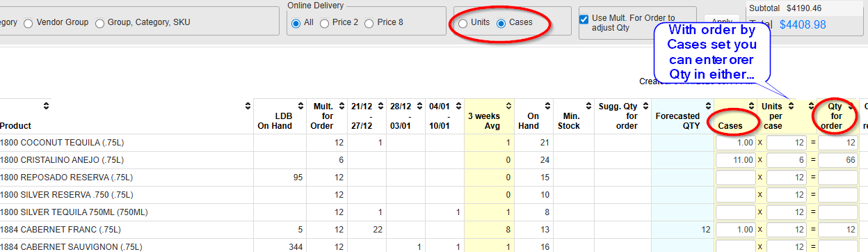Click LDB On Hand value 95
The height and width of the screenshot is (252, 868).
pyautogui.click(x=298, y=178)
